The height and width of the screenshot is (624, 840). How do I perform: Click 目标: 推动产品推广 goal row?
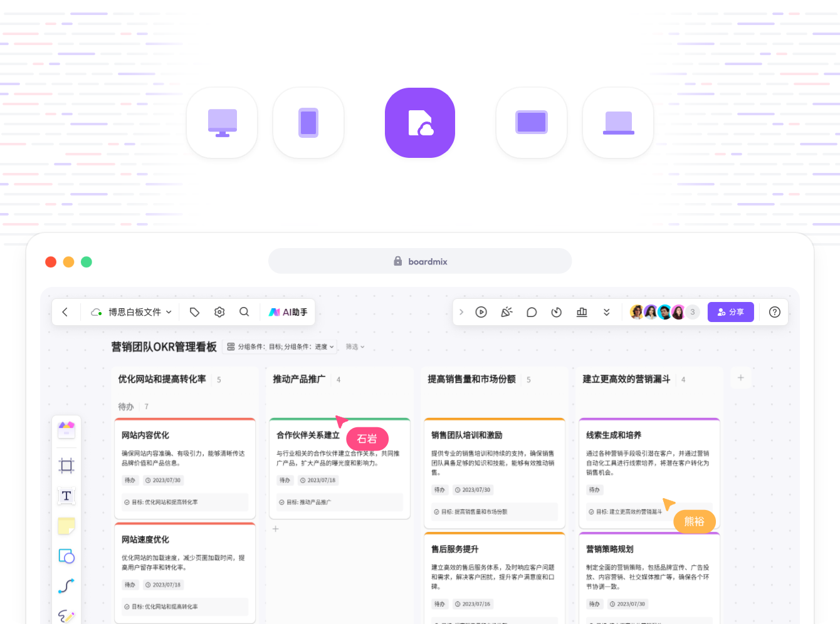[340, 502]
